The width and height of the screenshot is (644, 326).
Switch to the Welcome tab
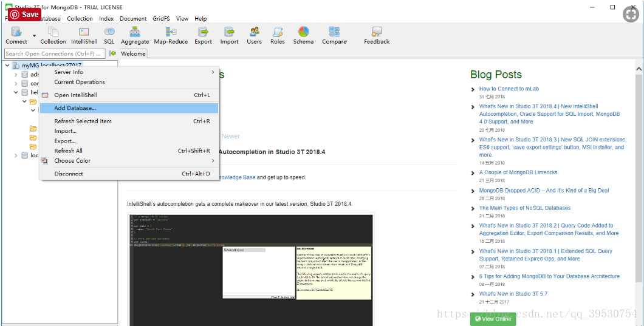[133, 53]
